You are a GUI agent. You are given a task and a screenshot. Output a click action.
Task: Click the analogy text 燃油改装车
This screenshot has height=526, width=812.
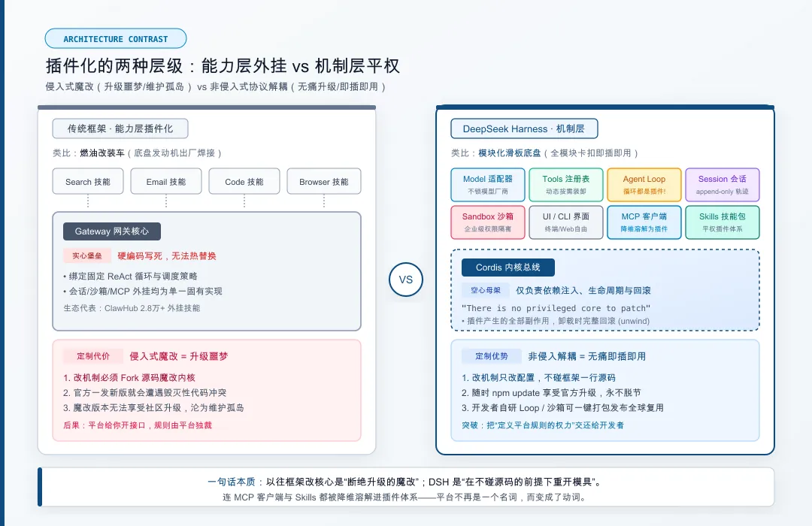(x=102, y=153)
